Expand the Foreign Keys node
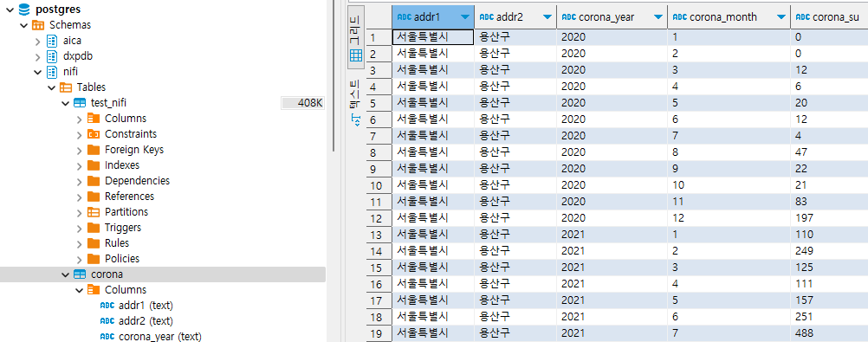This screenshot has height=342, width=868. [79, 150]
